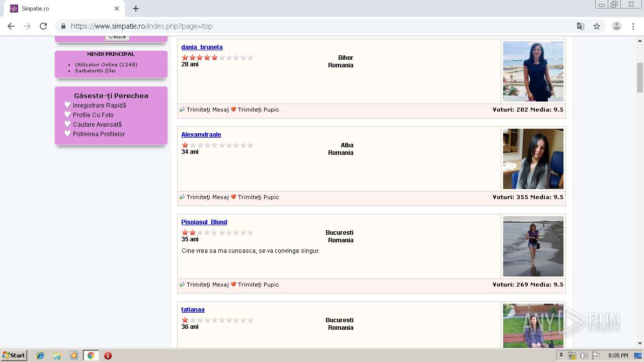Click Trimiteţi Mesaj for dania_bruneta
This screenshot has height=362, width=644.
tap(207, 110)
